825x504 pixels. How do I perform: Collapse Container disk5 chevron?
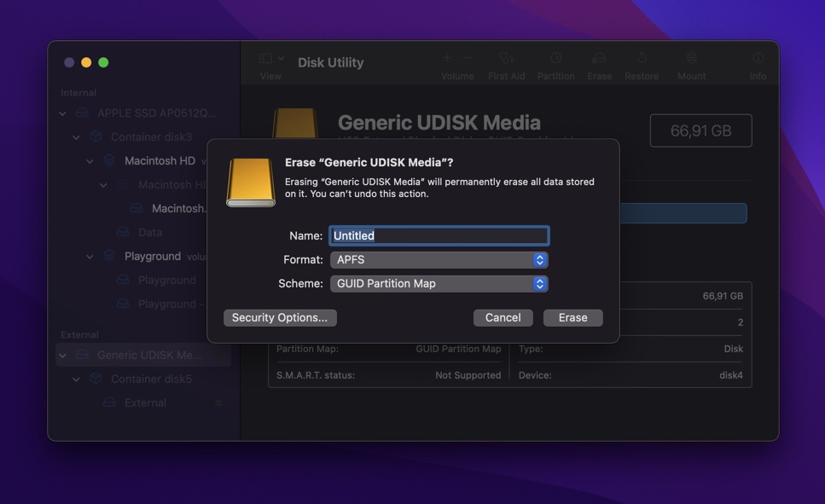76,379
